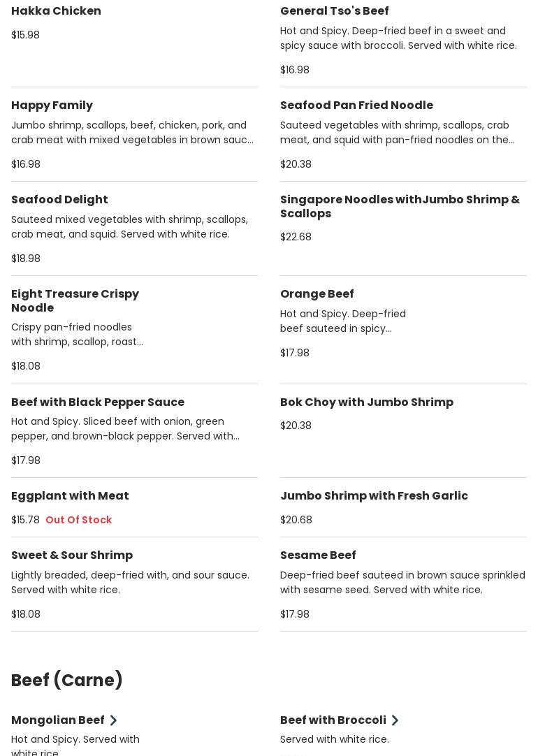The image size is (538, 756).
Task: Open Sweet & Sour Shrimp details
Action: coord(72,555)
